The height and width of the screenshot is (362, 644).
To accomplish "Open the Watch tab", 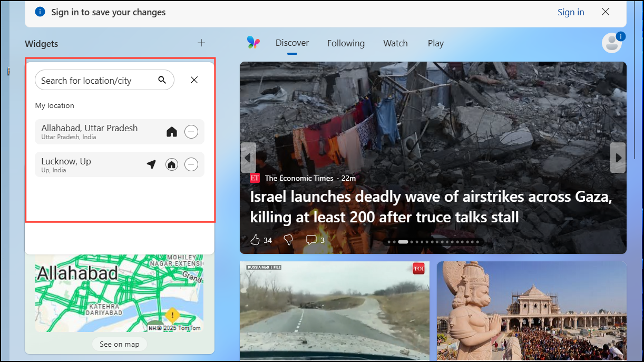I will click(395, 43).
